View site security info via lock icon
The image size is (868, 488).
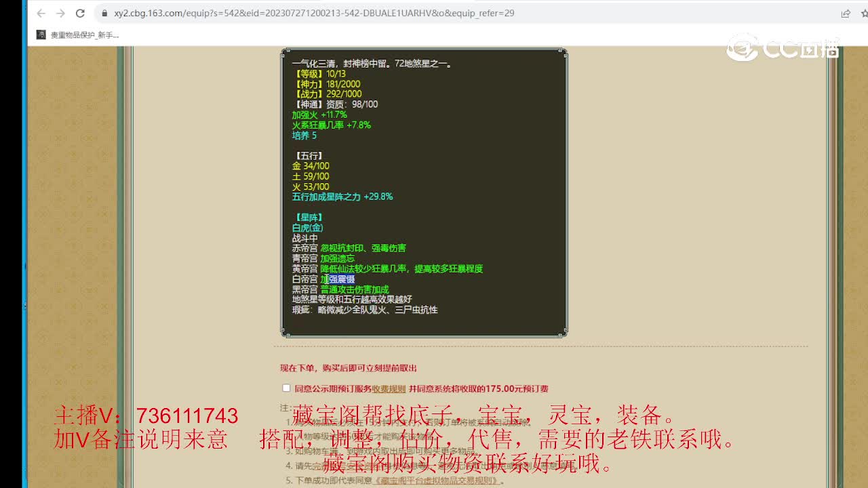pos(104,14)
